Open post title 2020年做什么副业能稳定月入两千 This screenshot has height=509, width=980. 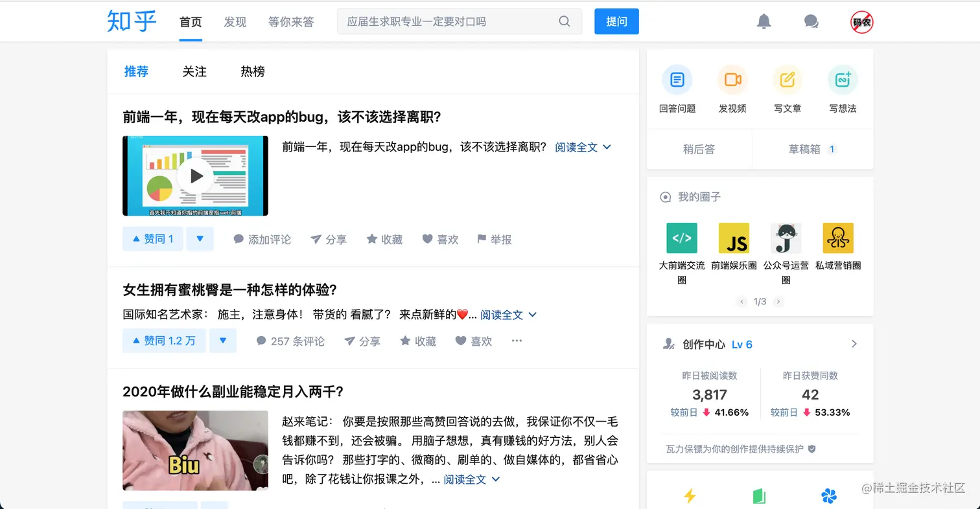233,392
